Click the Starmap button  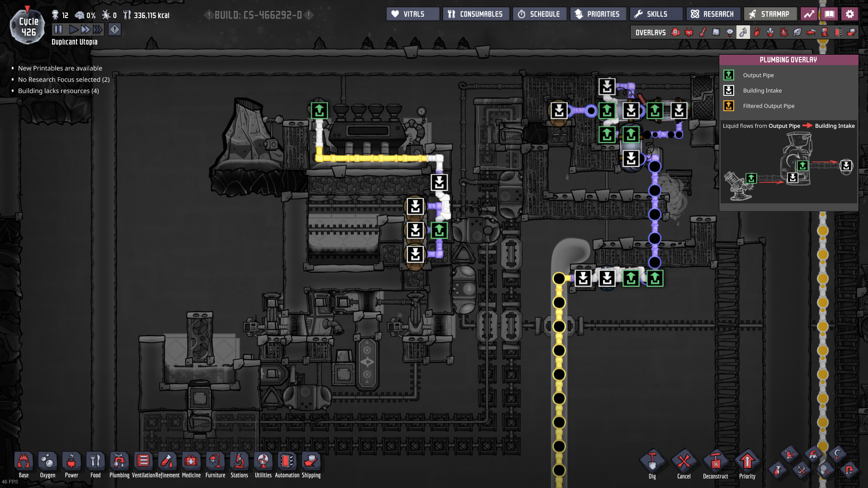point(769,14)
